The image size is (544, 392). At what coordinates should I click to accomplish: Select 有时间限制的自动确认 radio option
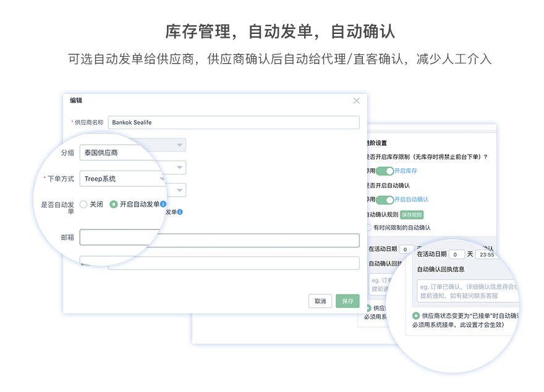click(368, 228)
